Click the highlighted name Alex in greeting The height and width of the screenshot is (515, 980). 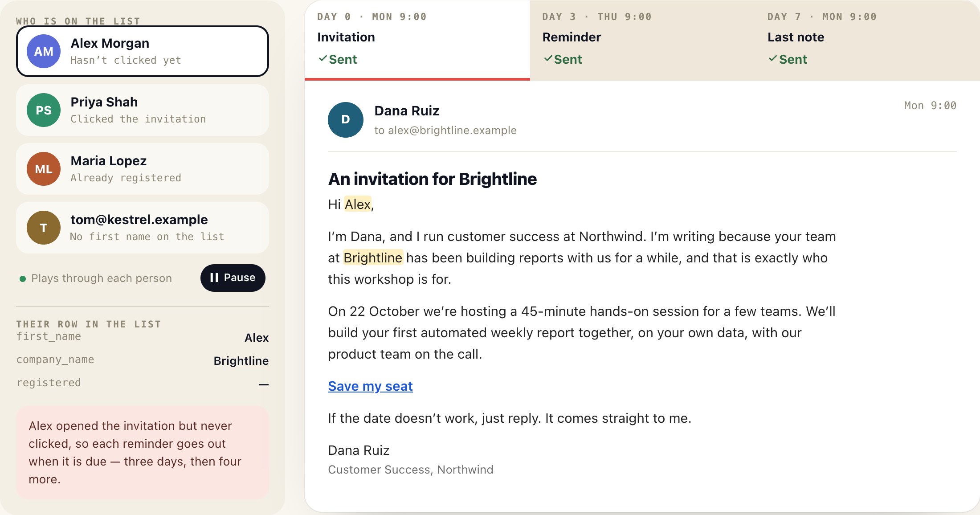point(358,204)
